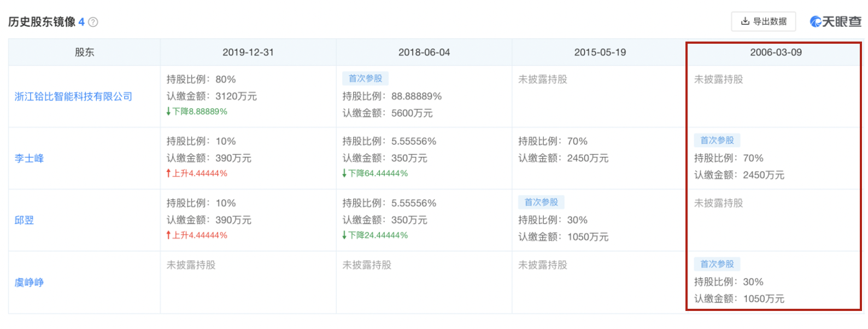Click 首次参股 badge in 李士峰's row
This screenshot has height=329, width=868.
pyautogui.click(x=717, y=140)
